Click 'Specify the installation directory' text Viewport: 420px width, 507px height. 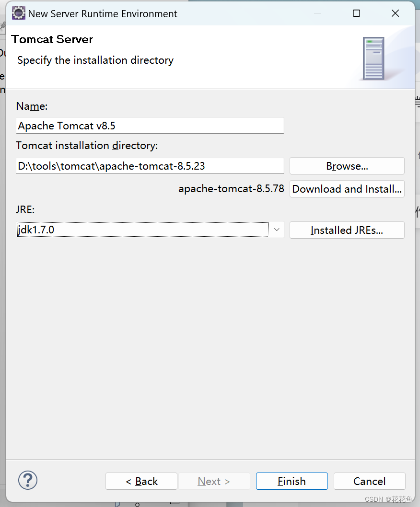[95, 60]
